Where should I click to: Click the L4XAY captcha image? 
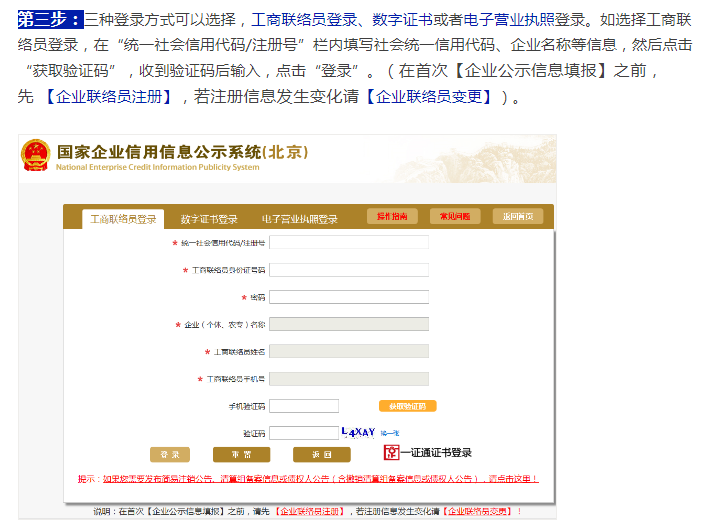[x=358, y=432]
